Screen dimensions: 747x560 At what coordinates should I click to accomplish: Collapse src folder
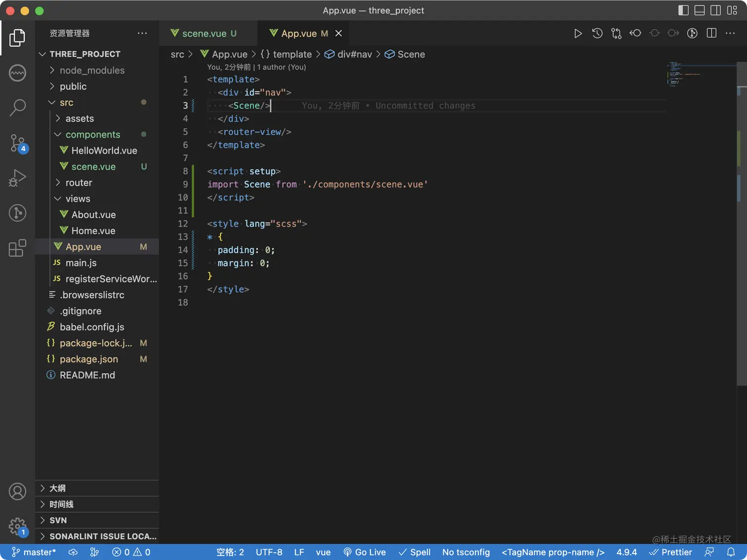coord(97,102)
